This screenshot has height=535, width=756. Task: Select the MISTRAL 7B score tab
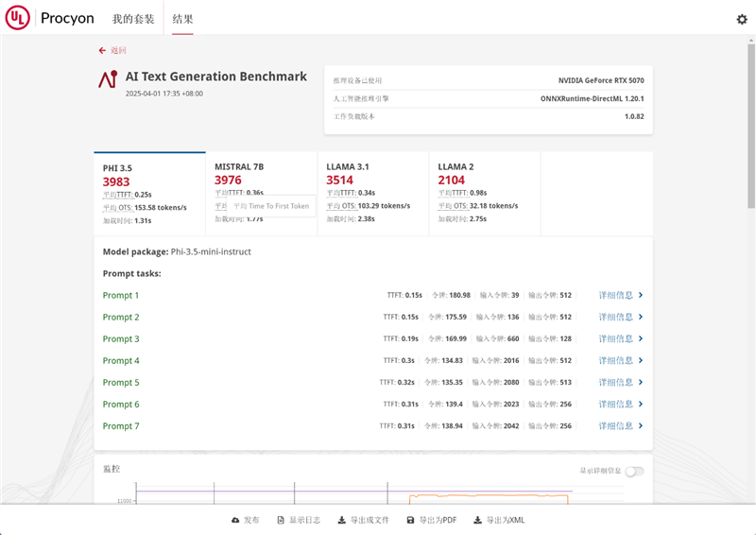(x=262, y=194)
